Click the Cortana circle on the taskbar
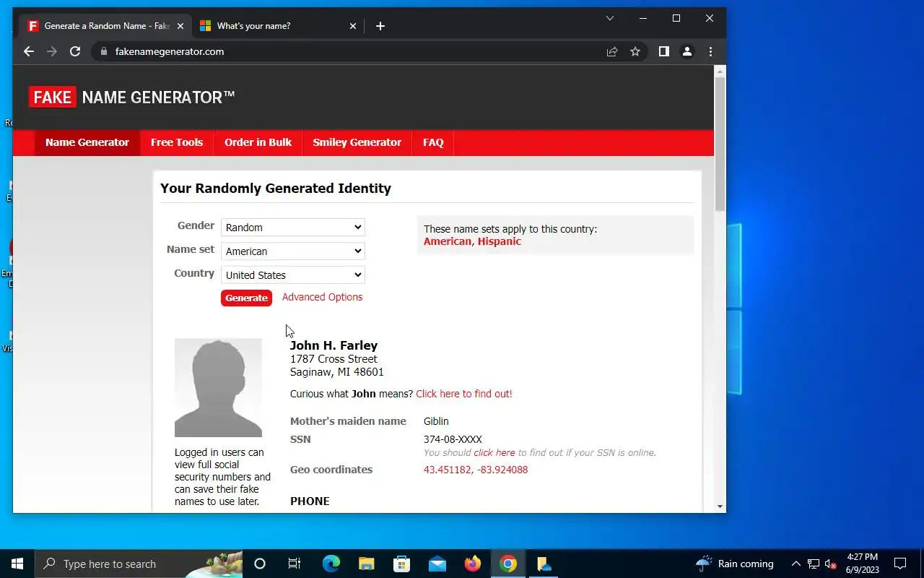The width and height of the screenshot is (924, 578). [260, 564]
